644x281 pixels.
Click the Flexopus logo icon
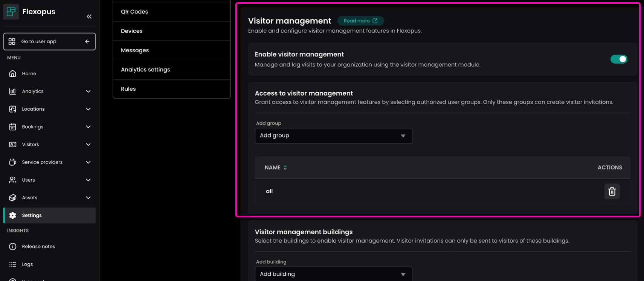coord(11,12)
